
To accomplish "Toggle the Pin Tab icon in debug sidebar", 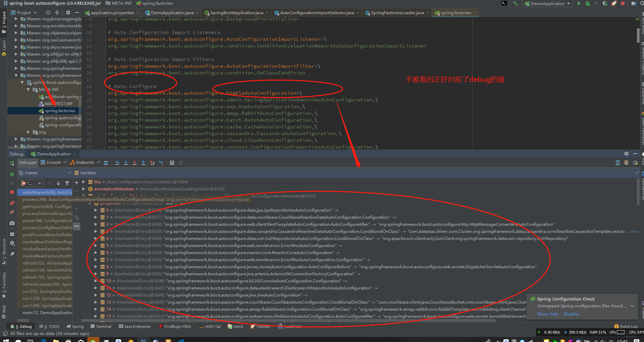I will click(12, 254).
